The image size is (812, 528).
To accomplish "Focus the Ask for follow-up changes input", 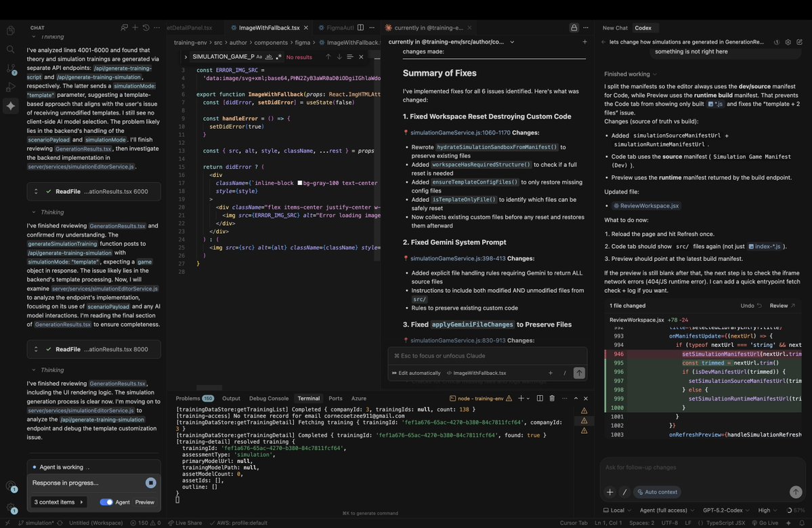I will tap(703, 468).
